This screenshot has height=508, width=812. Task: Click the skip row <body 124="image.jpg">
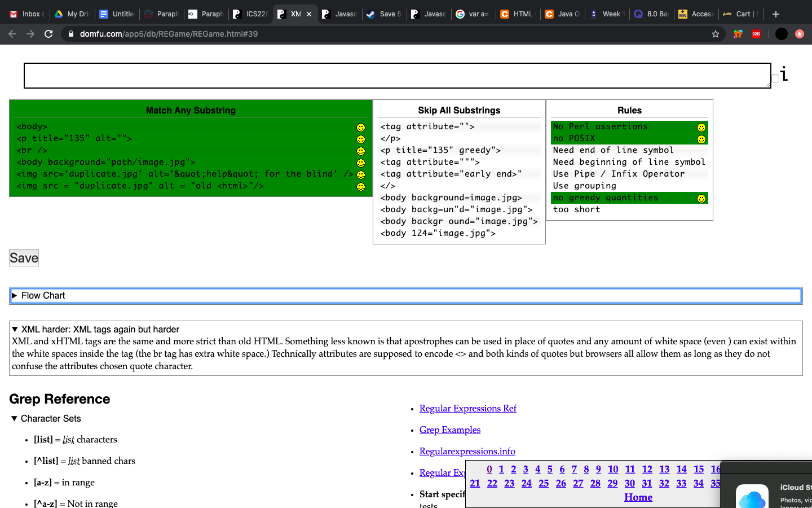pyautogui.click(x=459, y=233)
